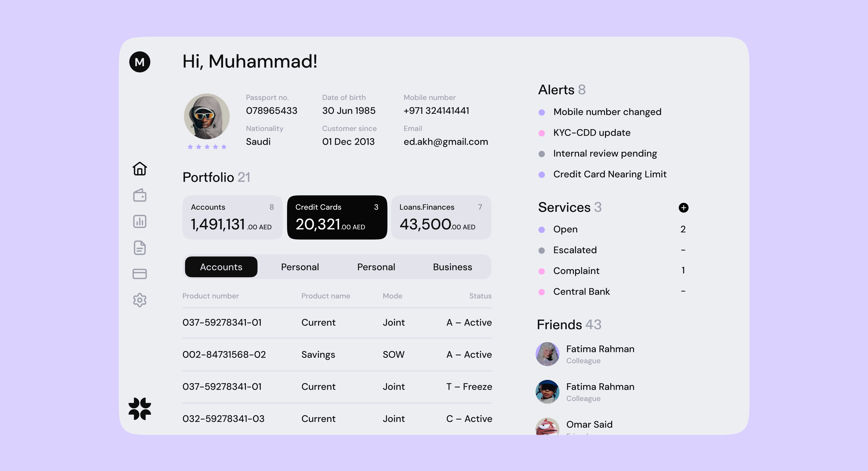Open the KYC-CDD update alert

585,133
